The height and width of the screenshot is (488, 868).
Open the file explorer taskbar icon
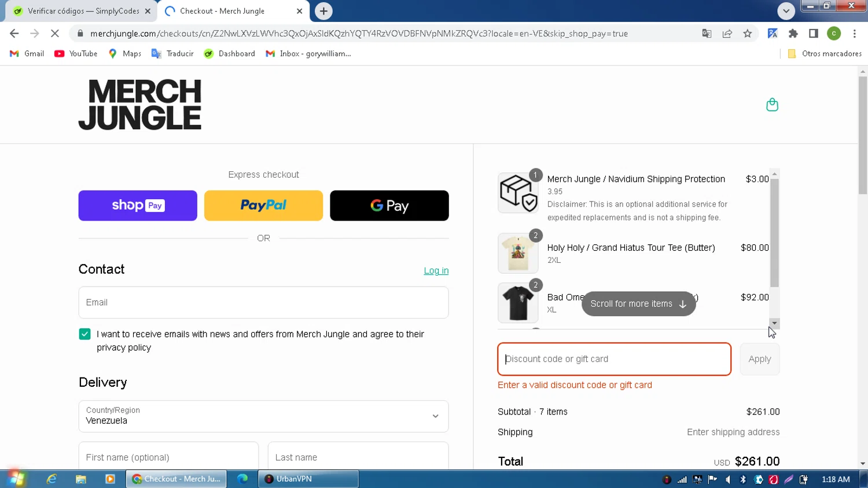point(81,479)
